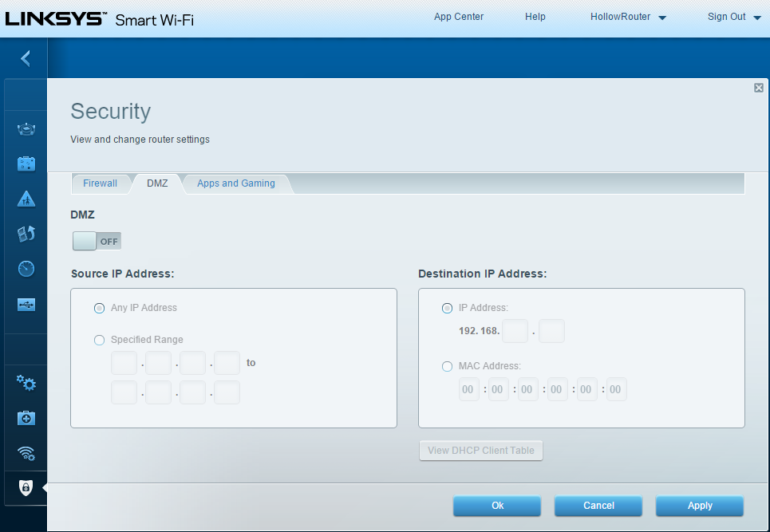Open External Storage USB icon
The width and height of the screenshot is (770, 532).
[x=26, y=304]
